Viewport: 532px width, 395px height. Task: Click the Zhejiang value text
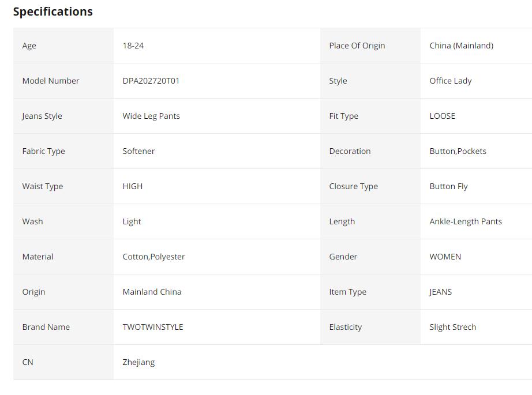tap(138, 362)
